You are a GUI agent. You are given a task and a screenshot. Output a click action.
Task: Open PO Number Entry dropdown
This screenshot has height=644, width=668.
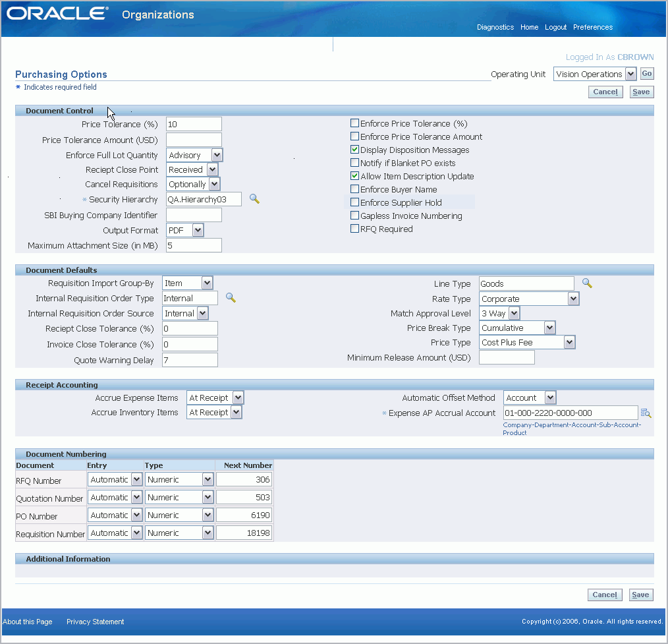(x=115, y=515)
